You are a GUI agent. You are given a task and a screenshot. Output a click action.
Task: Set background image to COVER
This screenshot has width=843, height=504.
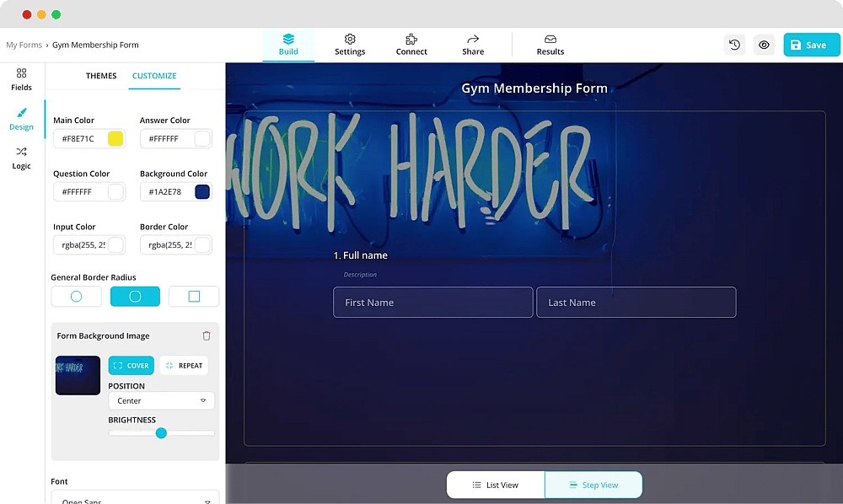132,366
